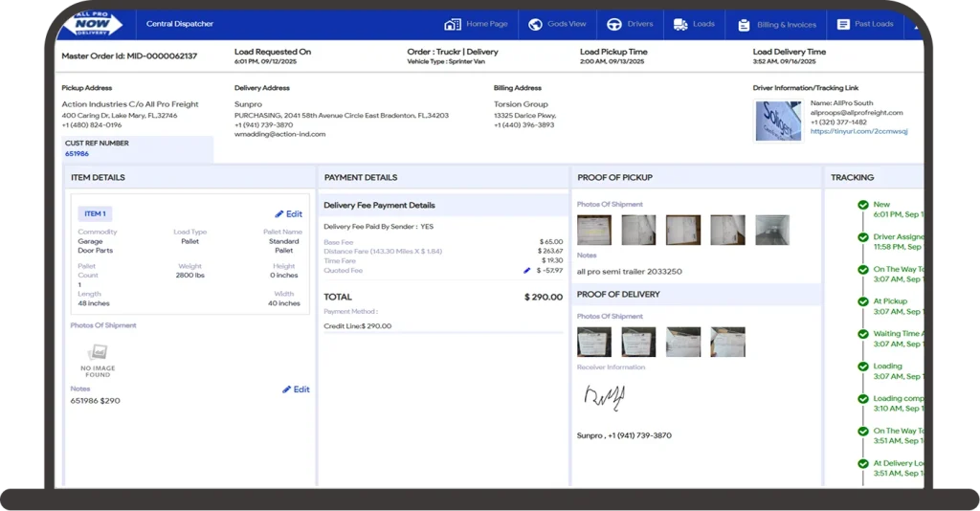Click pencil icon beside Quoted Fee

pyautogui.click(x=526, y=271)
